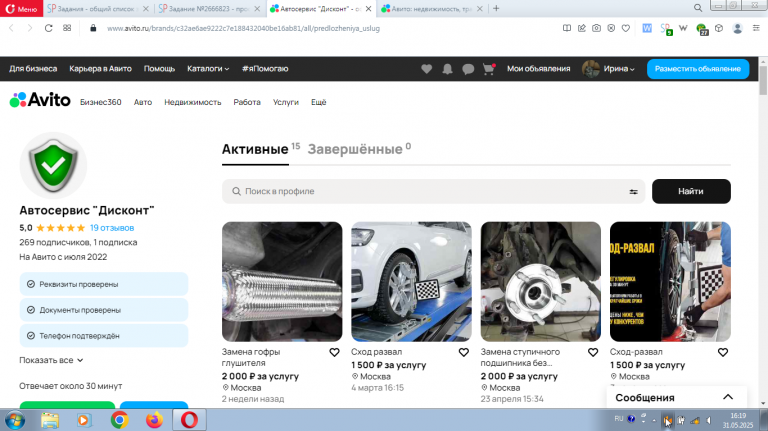Open Opera speed dial start page
This screenshot has width=768, height=431.
[x=67, y=28]
